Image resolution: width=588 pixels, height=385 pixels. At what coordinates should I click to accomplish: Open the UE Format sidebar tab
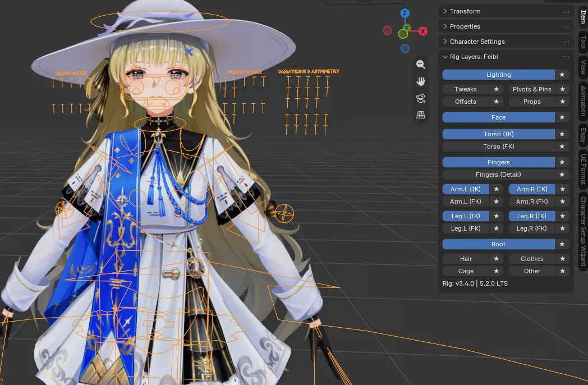click(x=583, y=168)
